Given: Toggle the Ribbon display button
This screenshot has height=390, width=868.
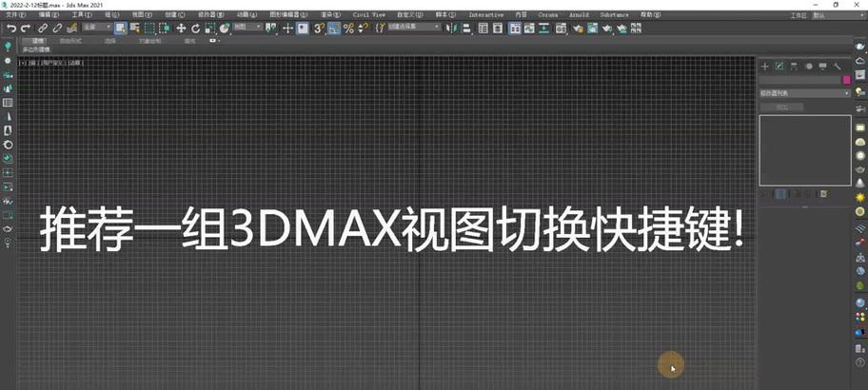Looking at the screenshot, I should [515, 28].
